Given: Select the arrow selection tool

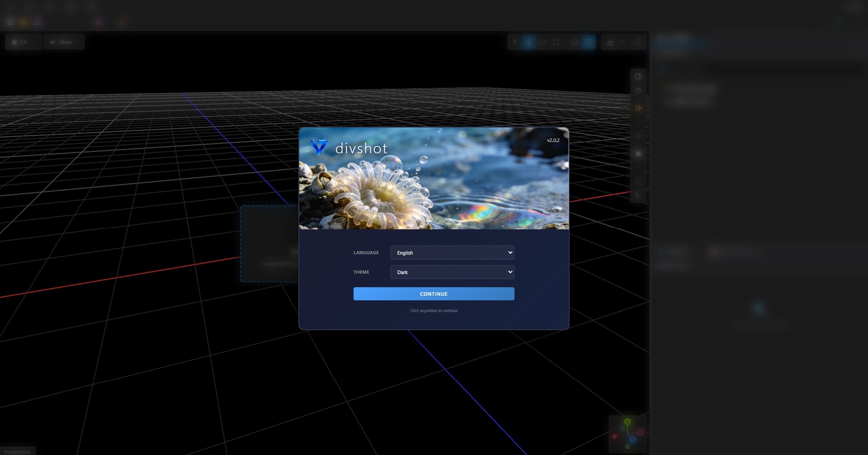Looking at the screenshot, I should (515, 42).
